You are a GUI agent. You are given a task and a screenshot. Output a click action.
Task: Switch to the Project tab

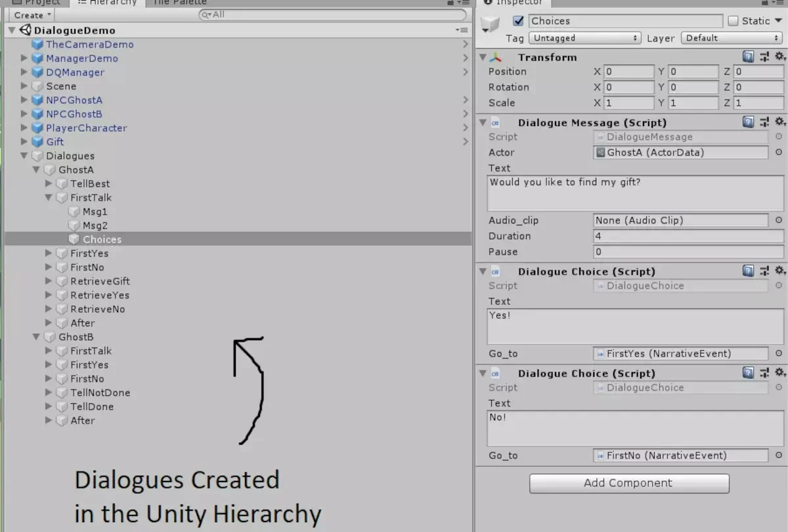click(37, 3)
